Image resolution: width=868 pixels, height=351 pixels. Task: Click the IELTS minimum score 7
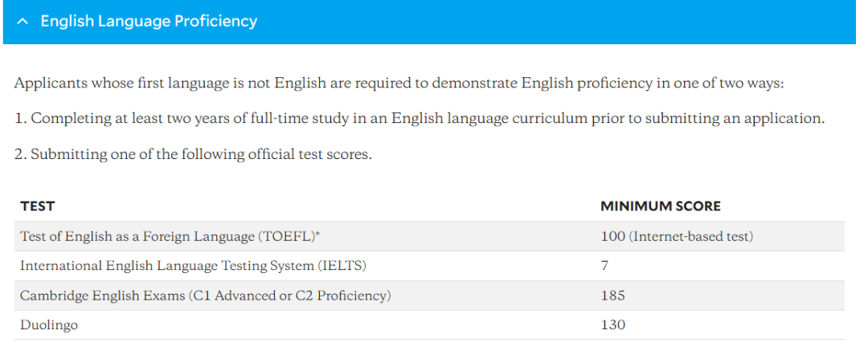click(604, 267)
